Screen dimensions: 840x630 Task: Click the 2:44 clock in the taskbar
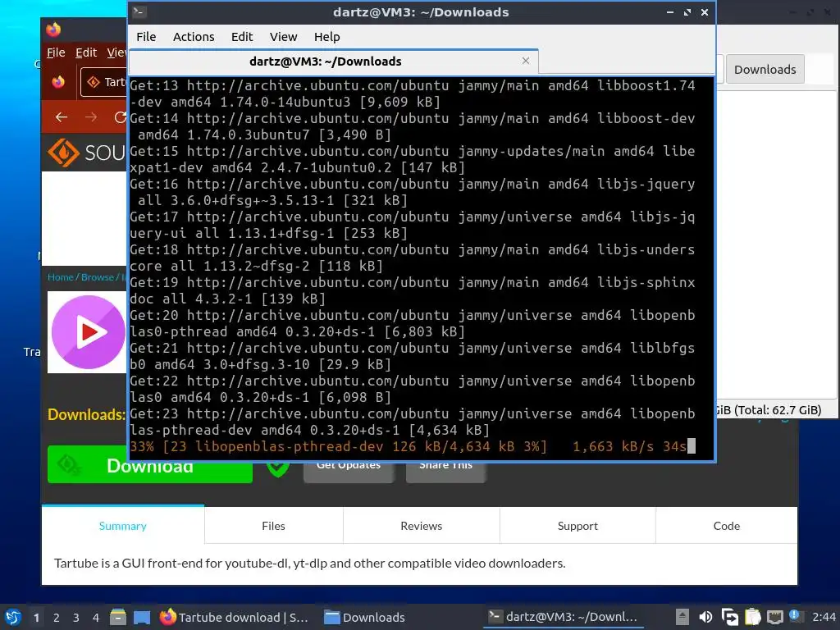tap(824, 617)
